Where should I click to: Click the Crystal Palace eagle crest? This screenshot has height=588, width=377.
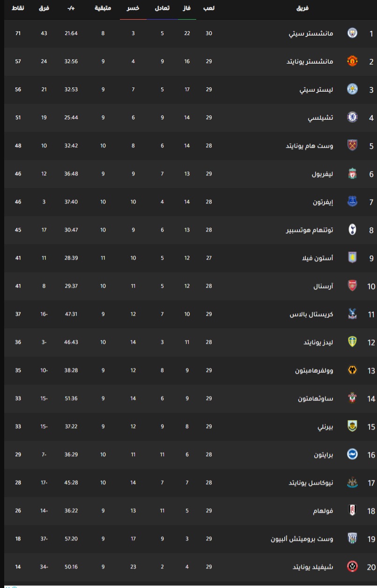point(352,314)
